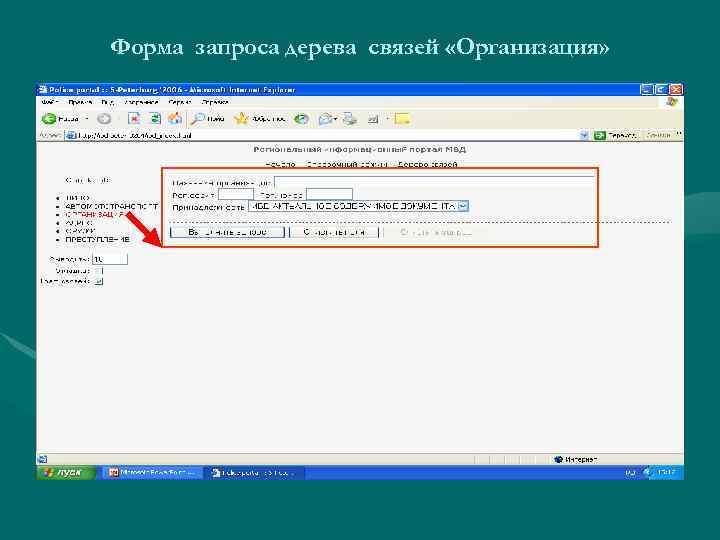The width and height of the screenshot is (720, 540).
Task: Open the Сервис menu
Action: (x=180, y=102)
